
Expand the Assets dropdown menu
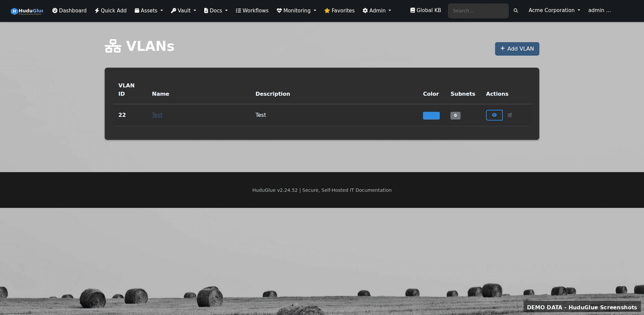pos(148,11)
